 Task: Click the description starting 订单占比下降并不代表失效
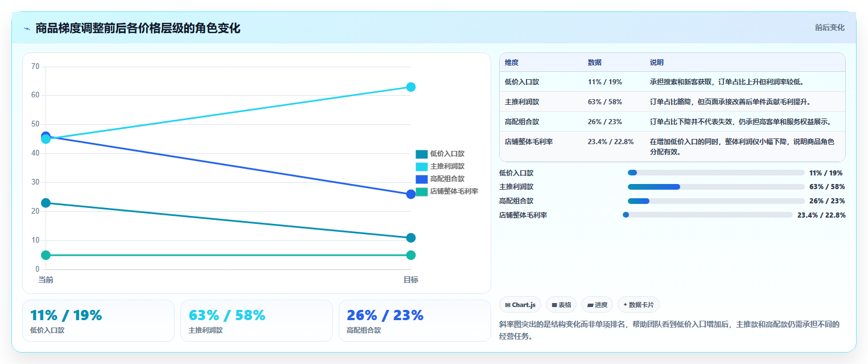pyautogui.click(x=741, y=122)
